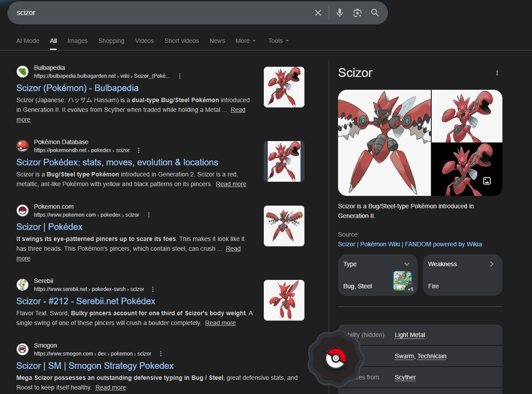
Task: Open options menu for Bulbapedia result
Action: [180, 76]
